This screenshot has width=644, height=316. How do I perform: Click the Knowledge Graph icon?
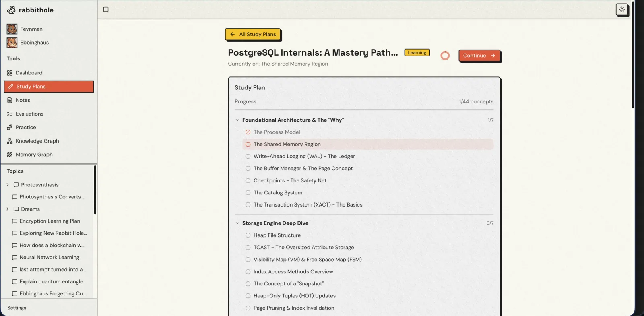10,141
